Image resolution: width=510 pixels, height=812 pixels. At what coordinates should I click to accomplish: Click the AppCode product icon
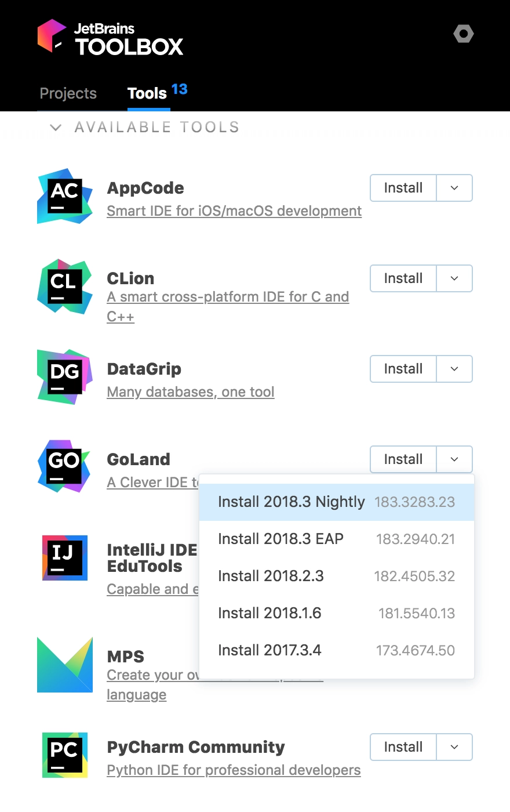coord(65,196)
